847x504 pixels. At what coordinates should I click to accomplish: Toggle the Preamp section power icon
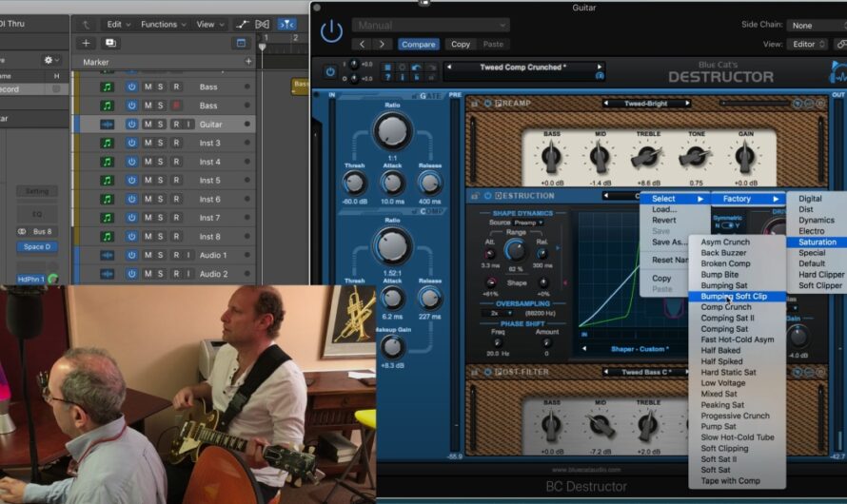[488, 104]
